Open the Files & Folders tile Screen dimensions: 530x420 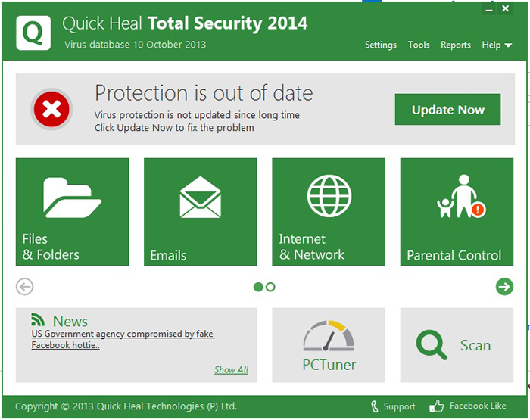click(x=73, y=212)
